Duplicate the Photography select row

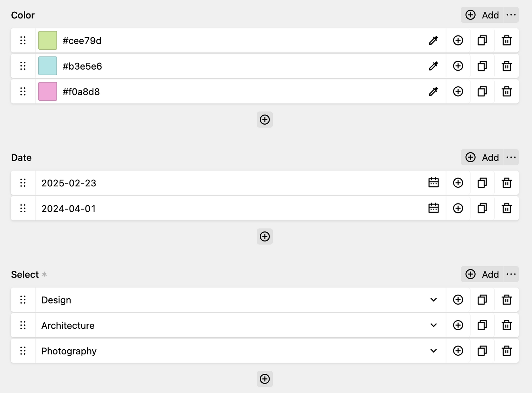pyautogui.click(x=482, y=351)
